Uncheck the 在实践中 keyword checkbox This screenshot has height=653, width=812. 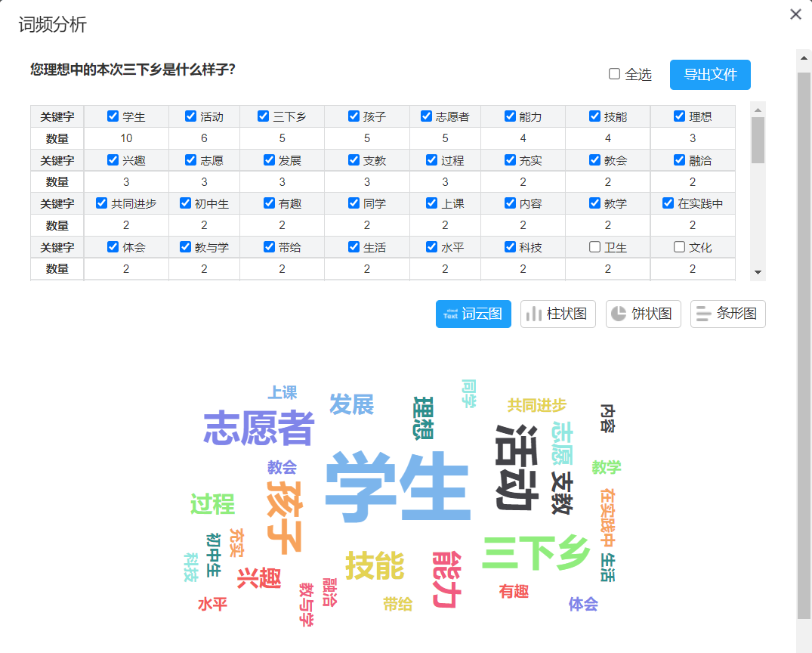668,203
